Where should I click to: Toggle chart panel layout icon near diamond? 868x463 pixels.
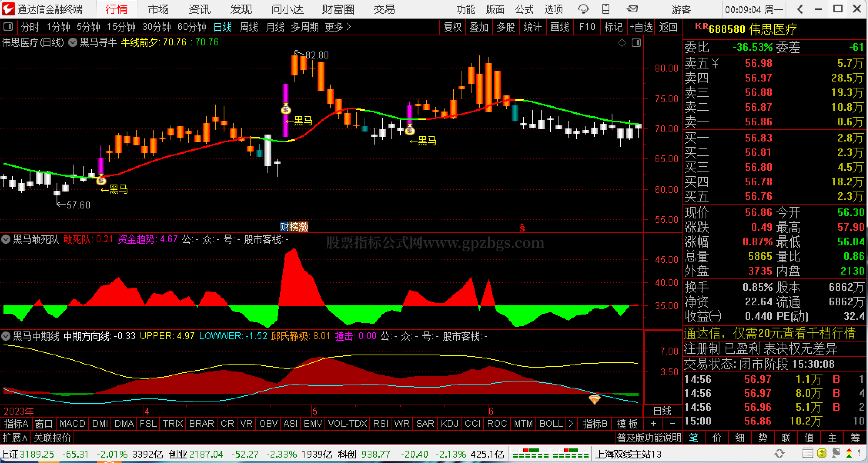pyautogui.click(x=636, y=43)
